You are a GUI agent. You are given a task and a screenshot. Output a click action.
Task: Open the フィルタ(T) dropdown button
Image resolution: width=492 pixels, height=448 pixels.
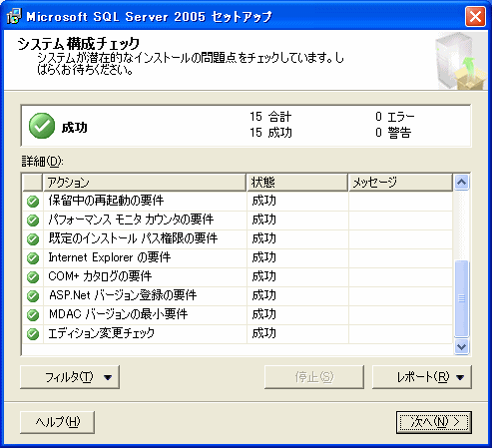coord(70,377)
